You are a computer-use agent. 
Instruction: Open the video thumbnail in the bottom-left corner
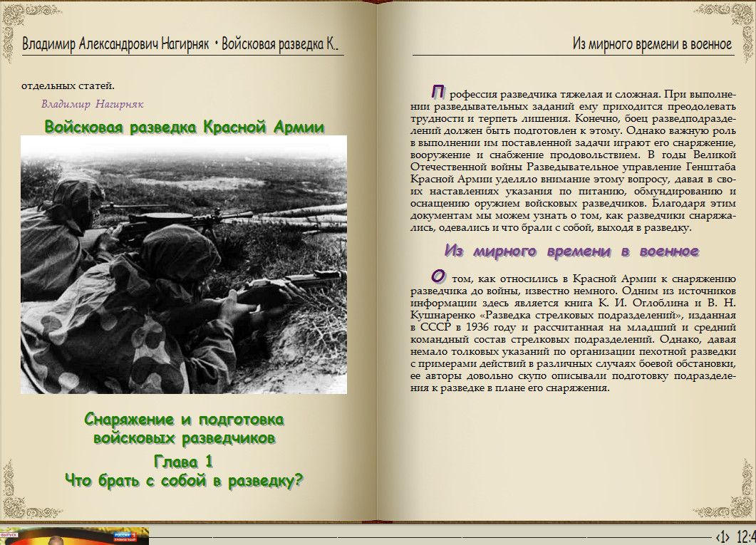pos(74,536)
